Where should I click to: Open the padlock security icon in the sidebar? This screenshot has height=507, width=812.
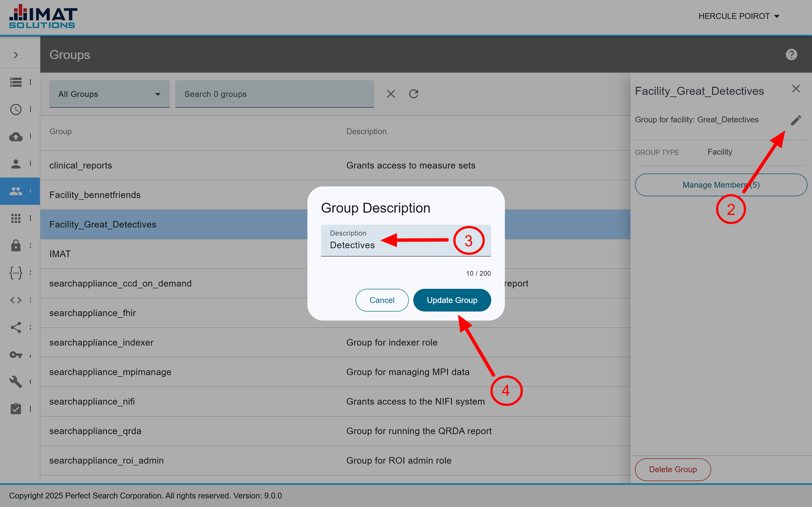click(x=16, y=245)
